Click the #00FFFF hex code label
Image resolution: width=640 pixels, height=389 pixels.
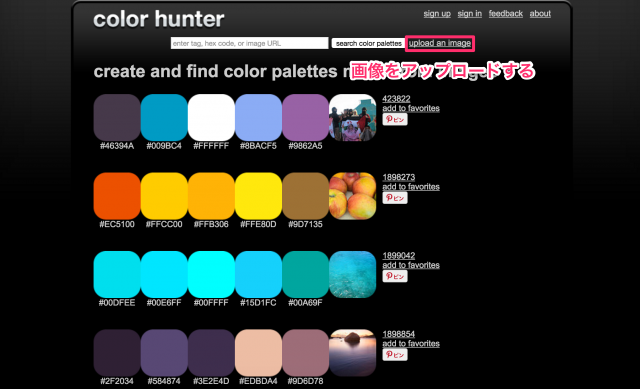211,302
